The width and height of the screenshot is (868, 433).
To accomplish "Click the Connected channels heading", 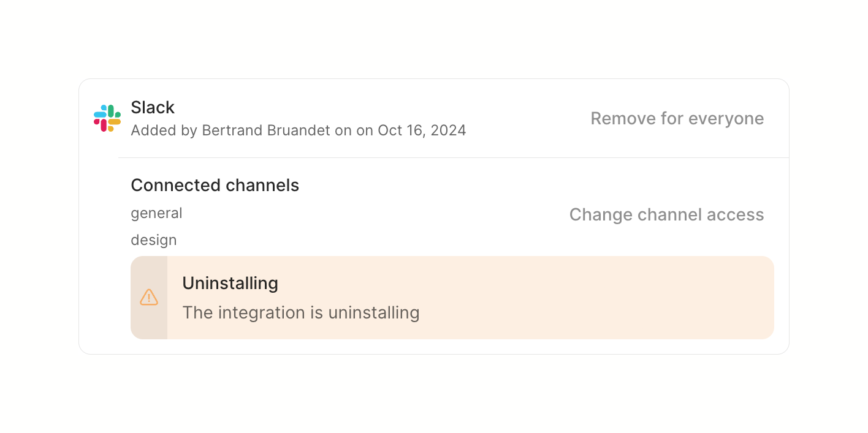I will pos(215,185).
